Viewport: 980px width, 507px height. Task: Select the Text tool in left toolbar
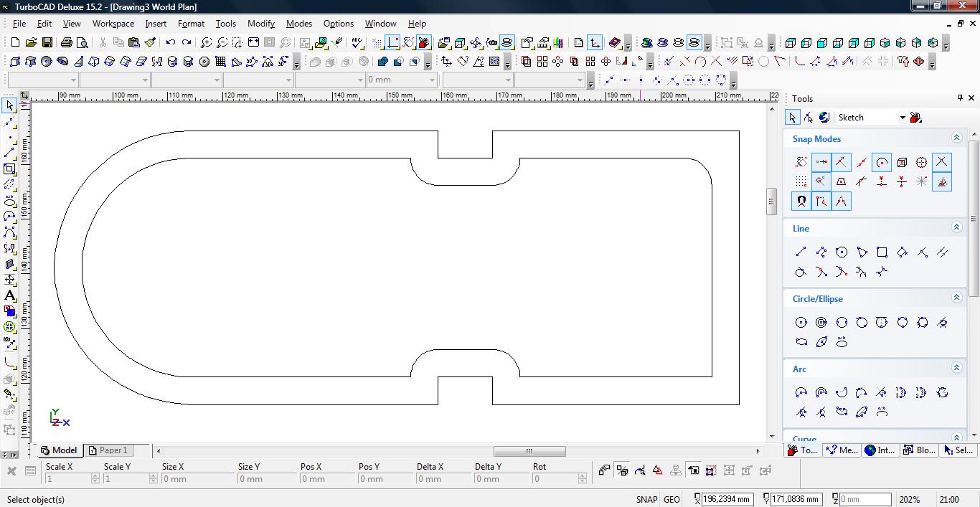pyautogui.click(x=9, y=295)
